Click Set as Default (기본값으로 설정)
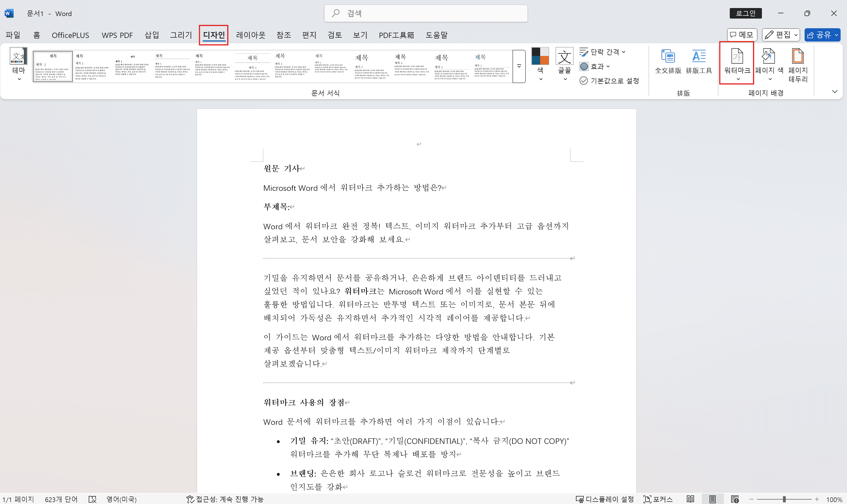Screen dimensions: 847x504 tap(609, 81)
